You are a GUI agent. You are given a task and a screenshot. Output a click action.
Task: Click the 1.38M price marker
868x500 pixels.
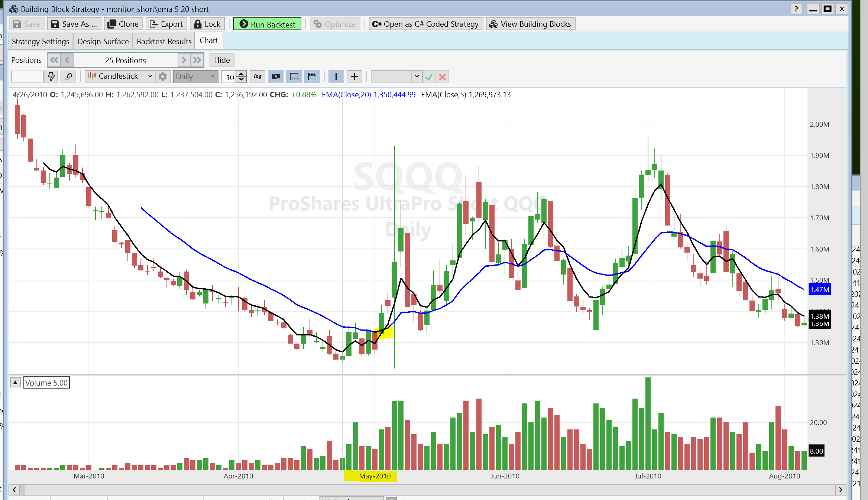pos(819,316)
